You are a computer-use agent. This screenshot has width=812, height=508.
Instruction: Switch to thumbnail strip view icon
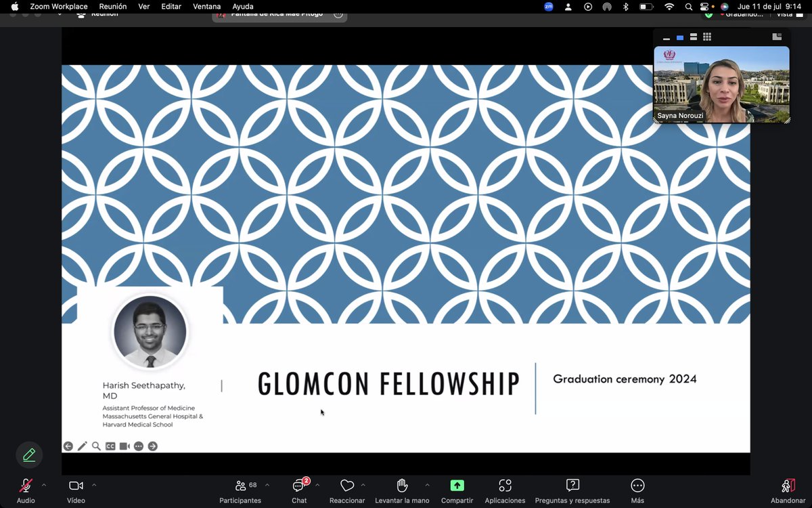pos(694,38)
